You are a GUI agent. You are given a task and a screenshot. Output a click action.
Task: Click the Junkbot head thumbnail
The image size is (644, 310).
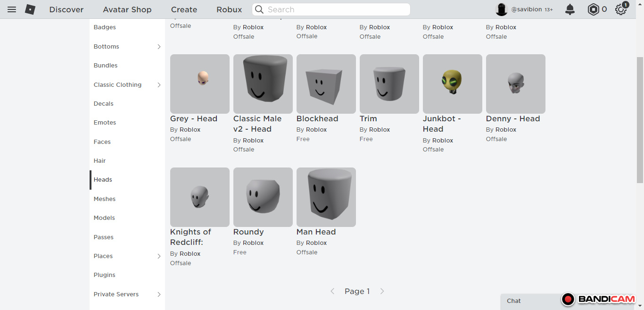[x=452, y=84]
